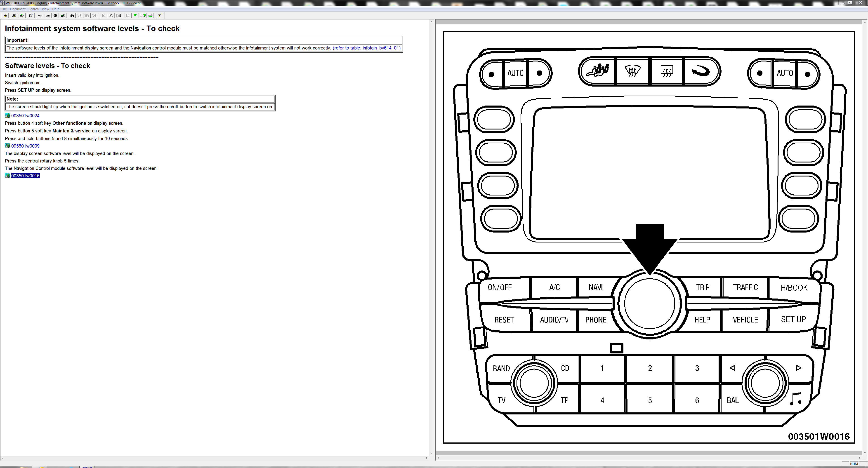This screenshot has width=868, height=468.
Task: Open the View menu
Action: click(45, 9)
